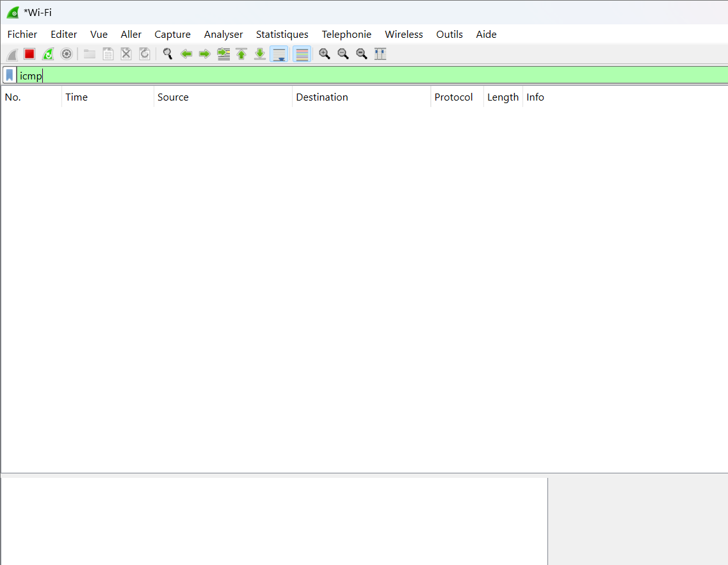Viewport: 728px width, 565px height.
Task: Go to specified packet icon
Action: 223,54
